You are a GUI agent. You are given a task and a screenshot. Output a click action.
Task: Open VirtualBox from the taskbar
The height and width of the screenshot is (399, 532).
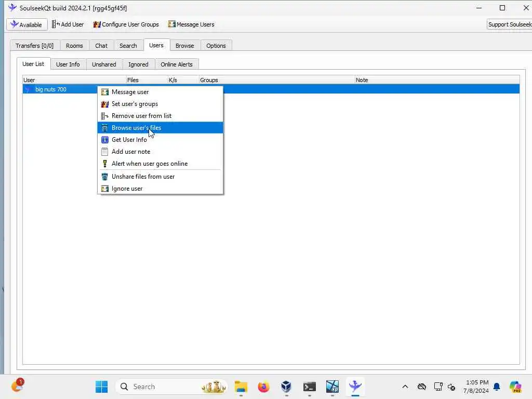click(286, 387)
